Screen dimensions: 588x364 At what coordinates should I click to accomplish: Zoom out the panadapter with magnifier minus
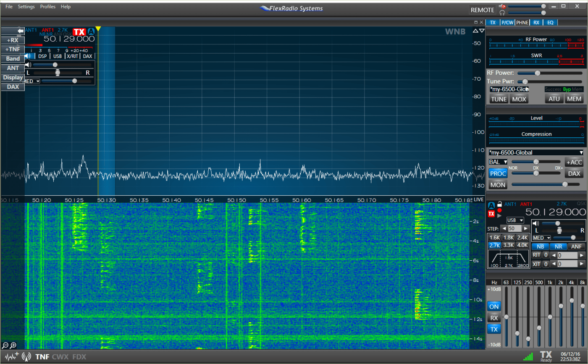5,345
